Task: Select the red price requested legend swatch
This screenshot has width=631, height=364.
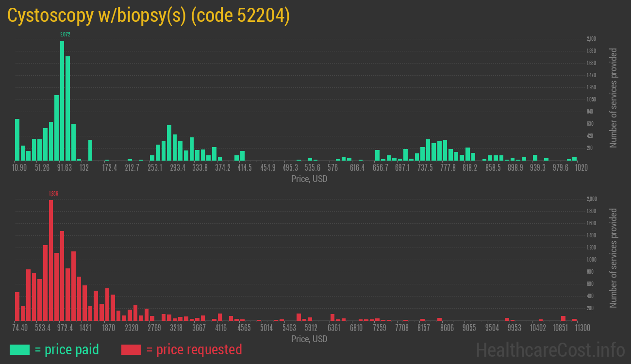Action: (131, 349)
